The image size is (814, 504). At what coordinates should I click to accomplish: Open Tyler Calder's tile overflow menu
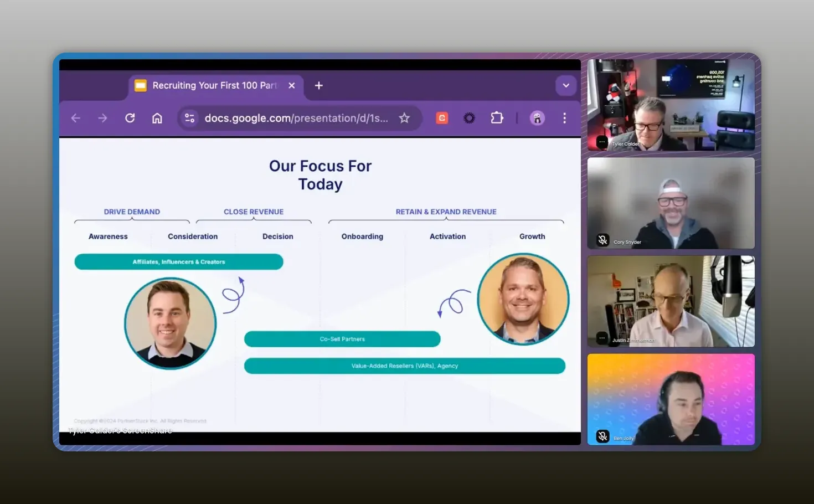coord(601,142)
